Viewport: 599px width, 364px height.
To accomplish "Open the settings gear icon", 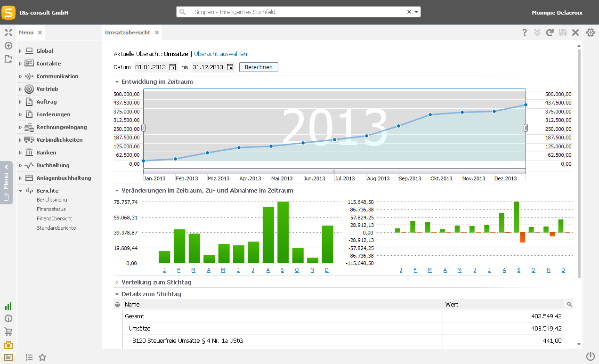I will point(591,32).
